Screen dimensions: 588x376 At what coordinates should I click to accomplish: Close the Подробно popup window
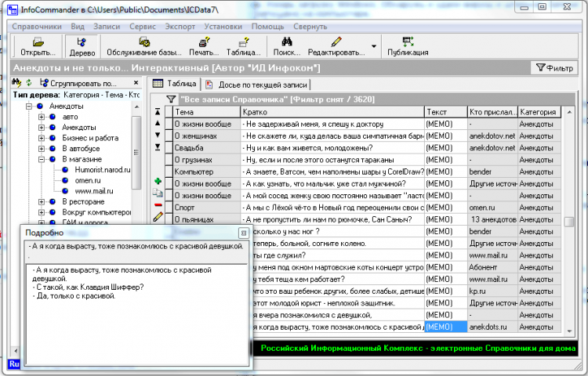pyautogui.click(x=243, y=233)
